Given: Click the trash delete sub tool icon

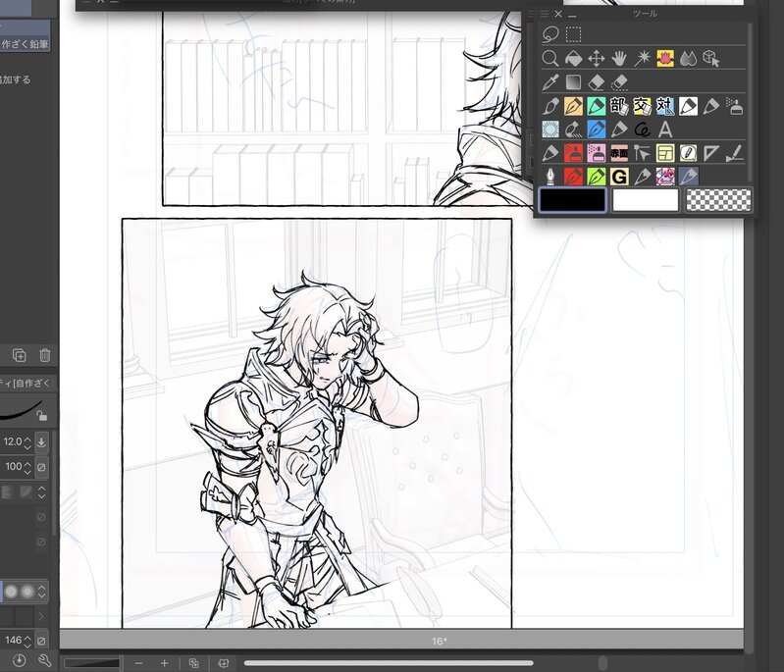Looking at the screenshot, I should pos(44,355).
